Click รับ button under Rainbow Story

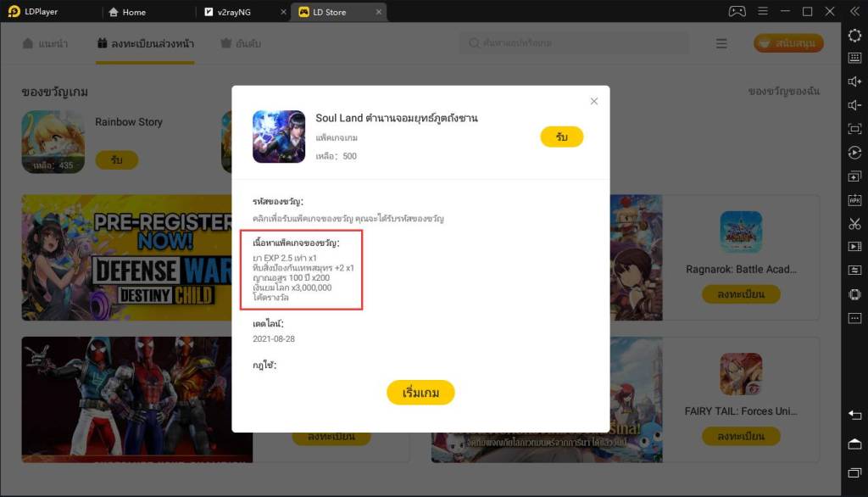(x=116, y=159)
